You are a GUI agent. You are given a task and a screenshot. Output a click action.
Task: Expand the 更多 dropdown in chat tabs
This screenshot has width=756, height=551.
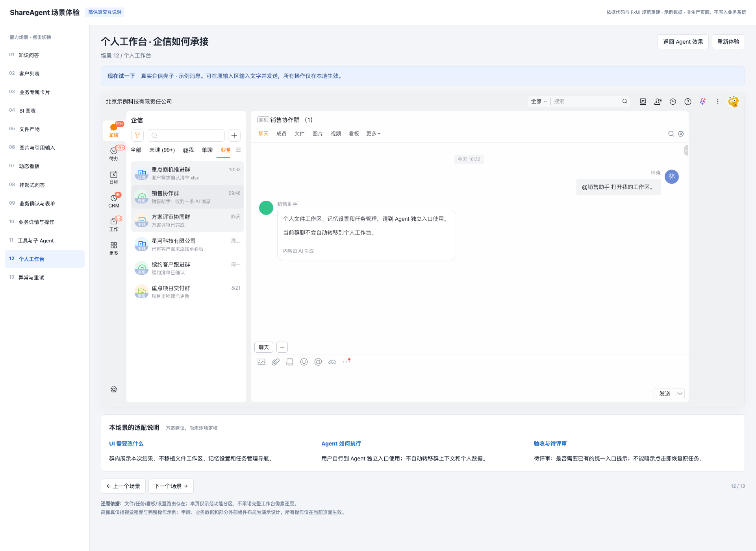coord(373,134)
